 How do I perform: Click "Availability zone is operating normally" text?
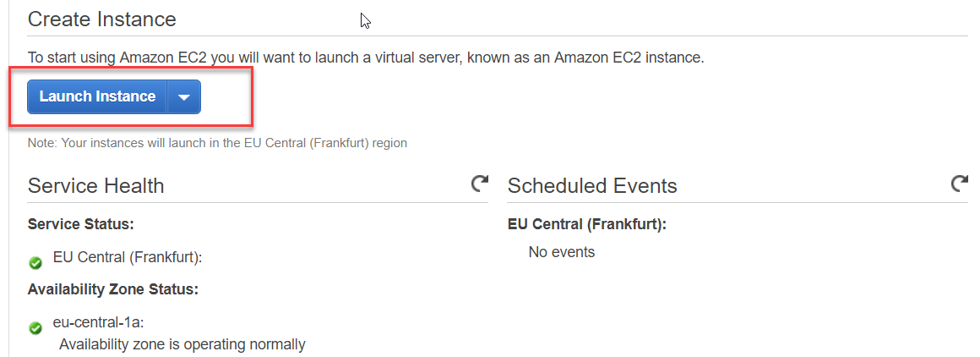coord(182,343)
